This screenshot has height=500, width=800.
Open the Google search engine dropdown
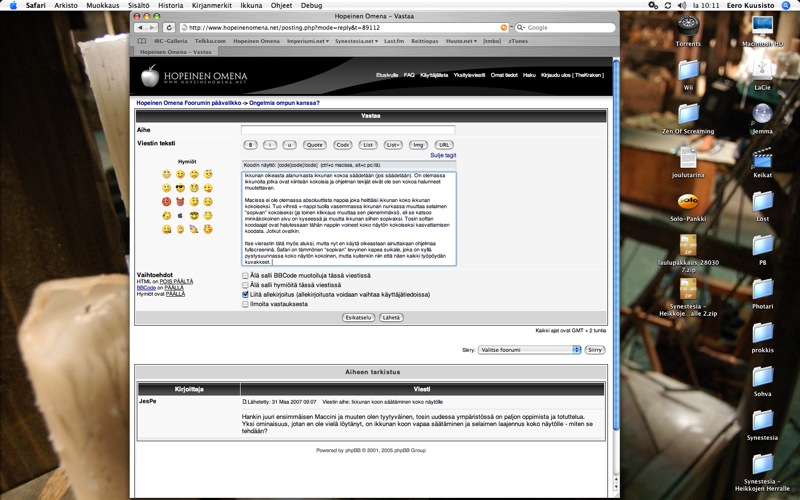521,28
